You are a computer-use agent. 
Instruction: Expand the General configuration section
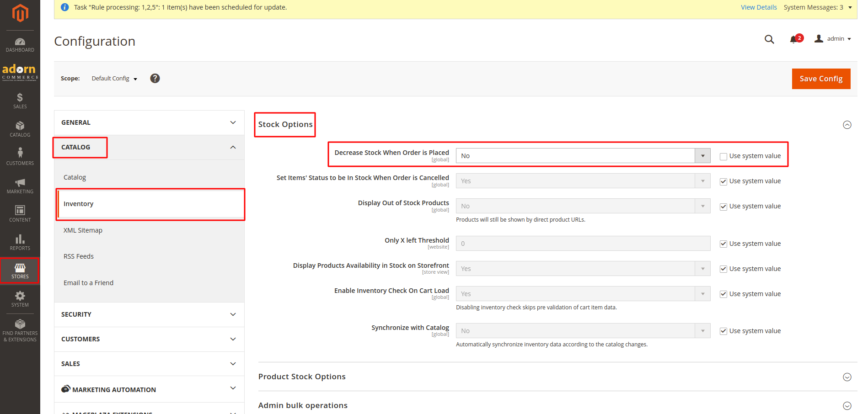149,122
